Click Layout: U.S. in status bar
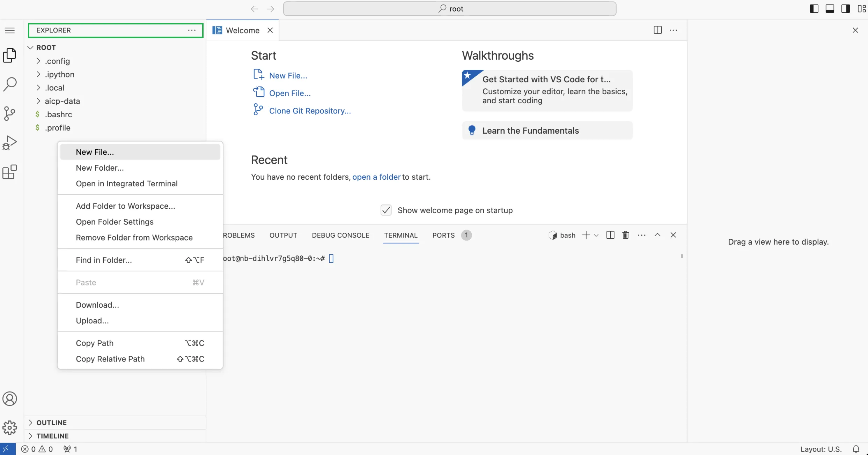The image size is (868, 455). 821,449
